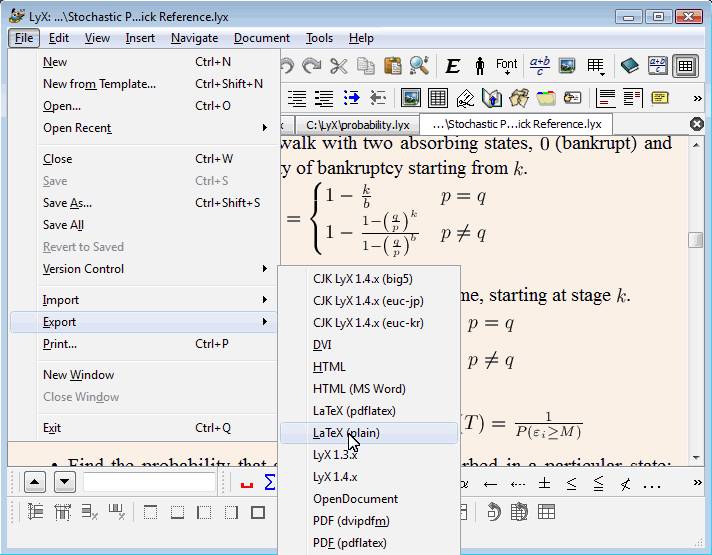Set all table borders with the box icon
The height and width of the screenshot is (555, 712).
point(258,512)
